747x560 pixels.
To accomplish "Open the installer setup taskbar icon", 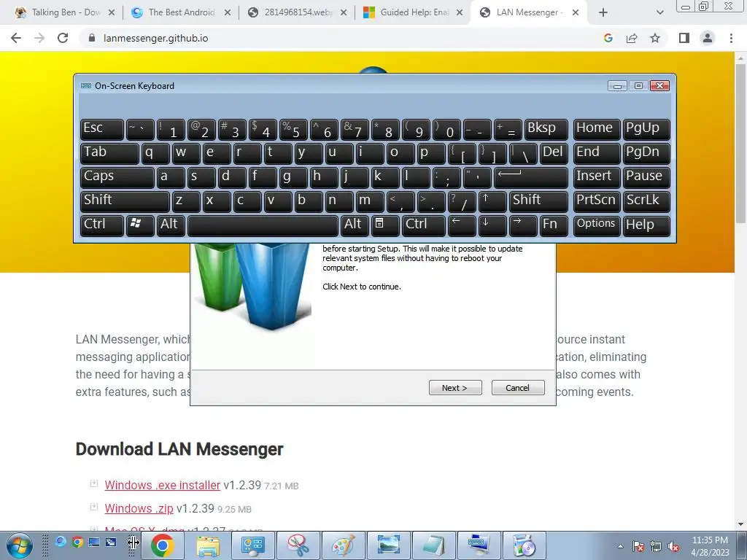I will pyautogui.click(x=524, y=545).
